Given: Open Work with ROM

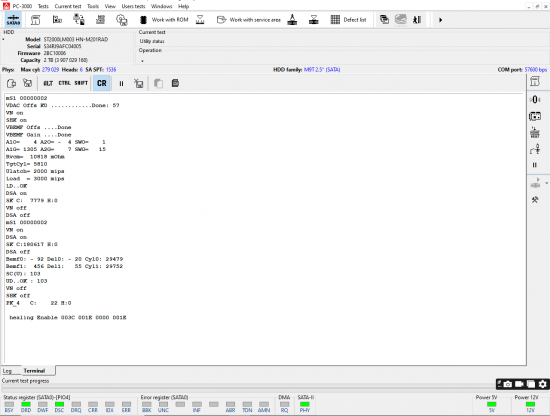Looking at the screenshot, I should coord(164,20).
